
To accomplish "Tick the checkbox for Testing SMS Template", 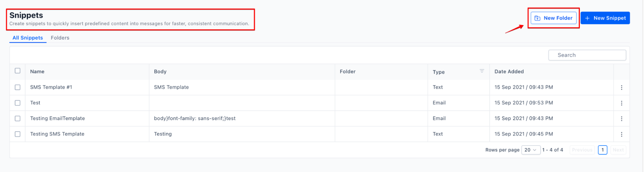I will (18, 134).
